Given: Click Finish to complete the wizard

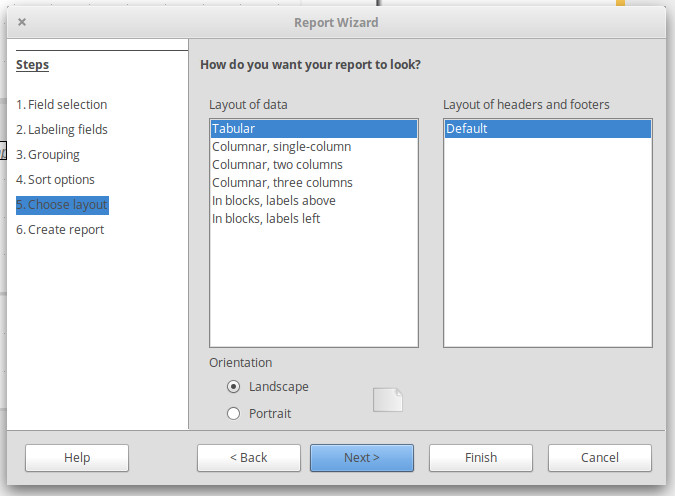Looking at the screenshot, I should [x=481, y=458].
